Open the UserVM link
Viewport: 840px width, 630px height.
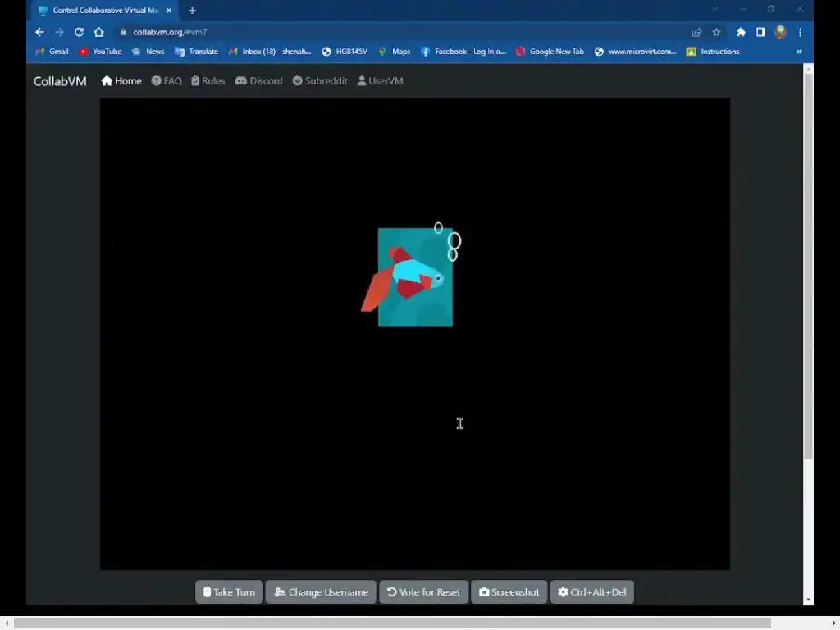(x=381, y=81)
